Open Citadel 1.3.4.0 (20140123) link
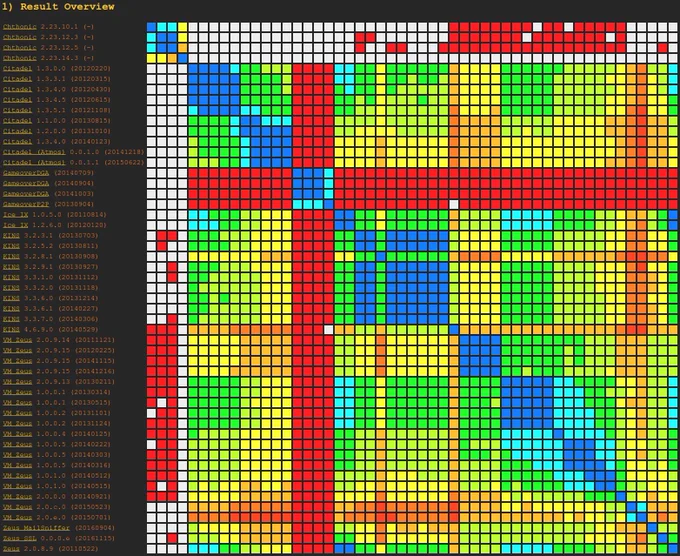This screenshot has height=556, width=680. tap(17, 141)
